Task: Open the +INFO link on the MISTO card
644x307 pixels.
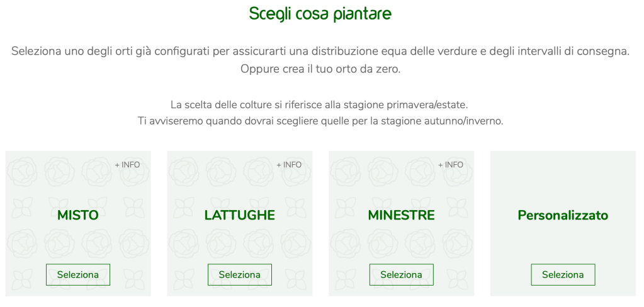Action: [127, 165]
